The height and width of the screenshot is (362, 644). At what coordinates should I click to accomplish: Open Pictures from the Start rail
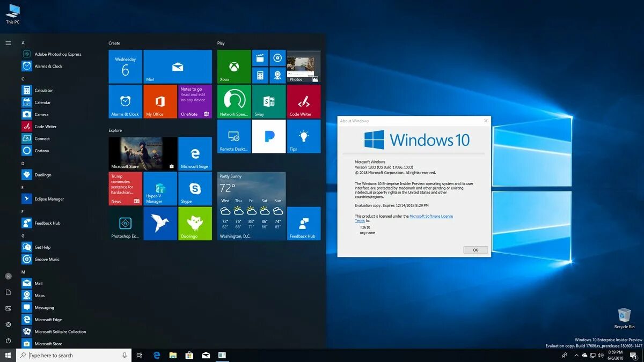8,308
